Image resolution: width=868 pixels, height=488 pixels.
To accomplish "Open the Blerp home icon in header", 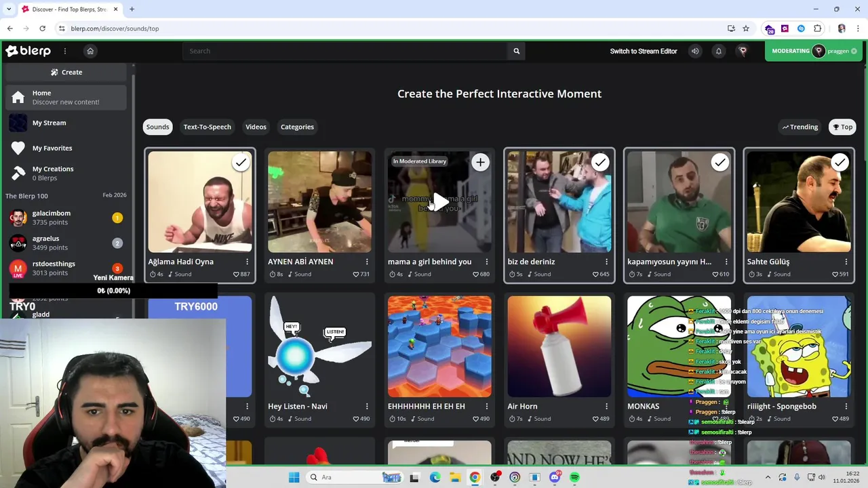I will click(x=90, y=51).
